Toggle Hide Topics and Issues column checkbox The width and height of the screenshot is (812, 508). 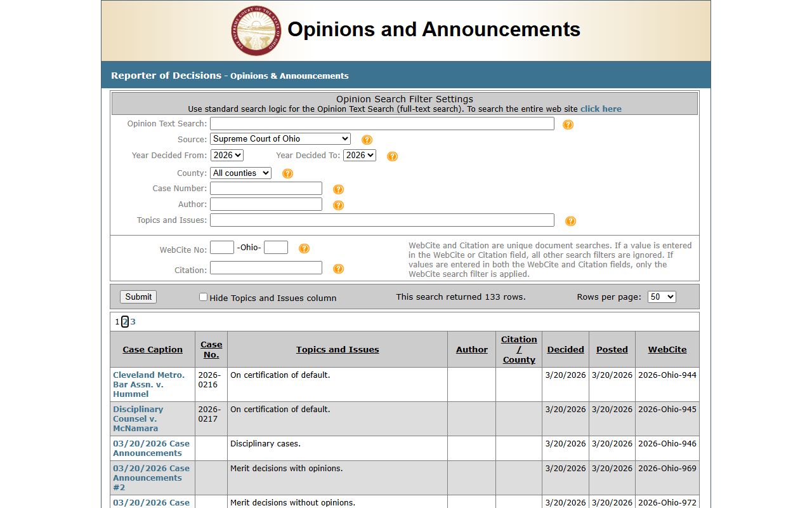coord(203,297)
